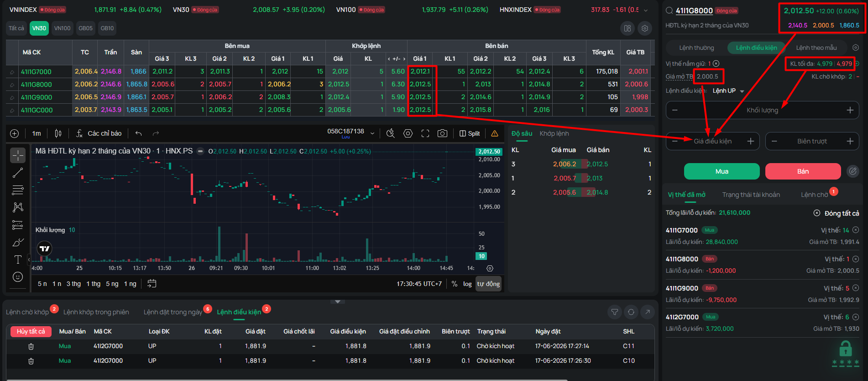Click left arrow of +/- column header
The image size is (868, 381).
pos(389,59)
